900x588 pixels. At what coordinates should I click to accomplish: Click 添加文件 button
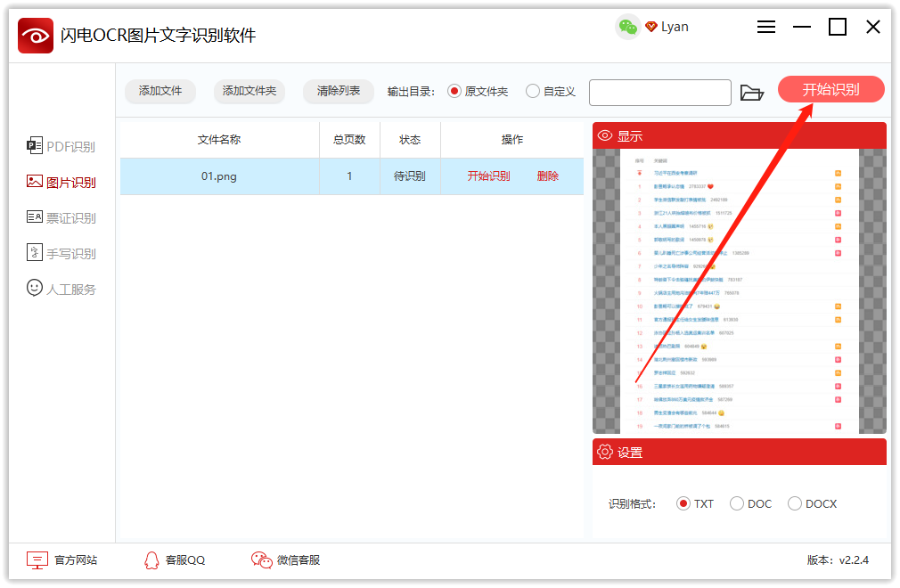pos(160,91)
